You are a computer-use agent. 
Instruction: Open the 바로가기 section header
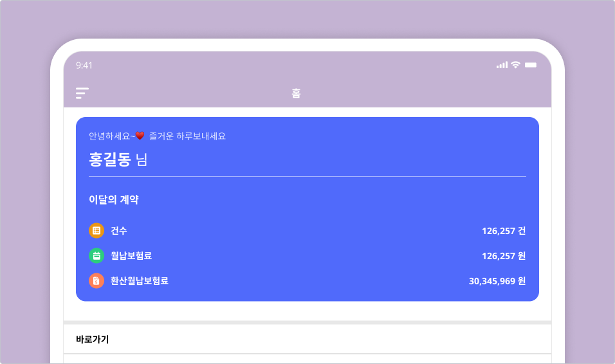[93, 339]
